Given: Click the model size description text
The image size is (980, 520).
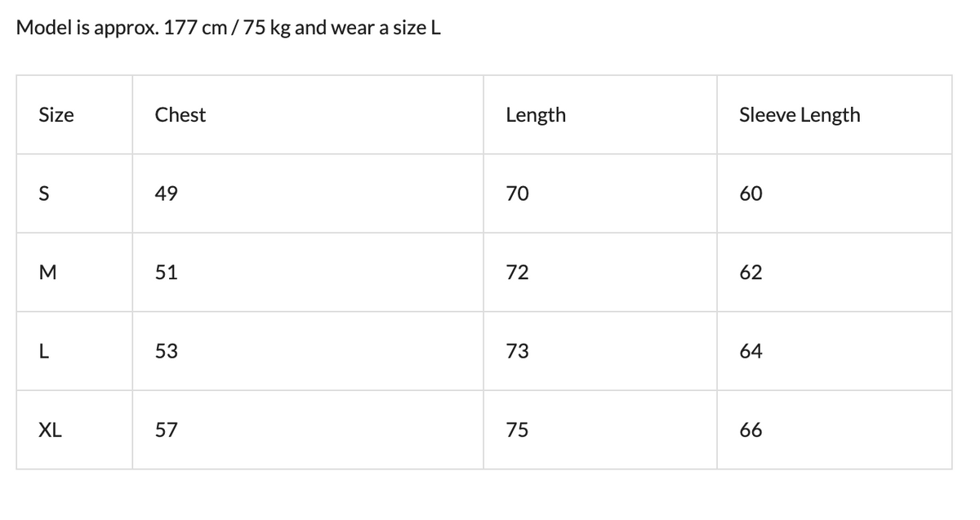Looking at the screenshot, I should (229, 28).
